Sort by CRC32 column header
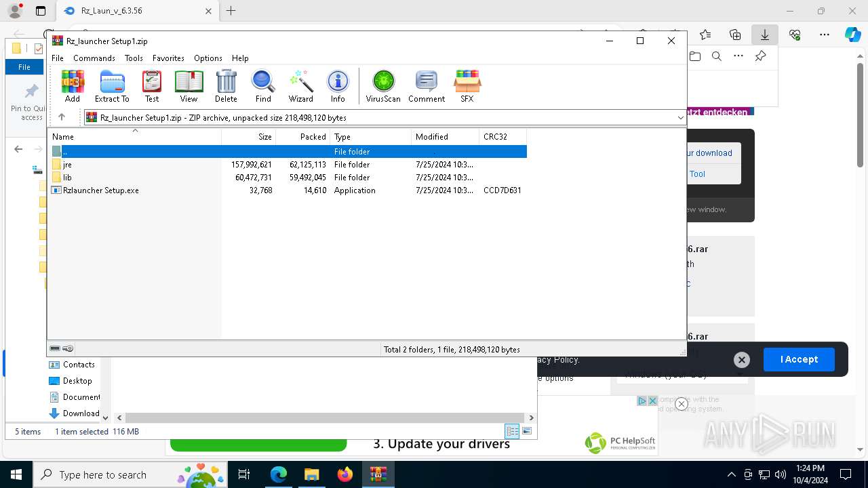 (503, 137)
